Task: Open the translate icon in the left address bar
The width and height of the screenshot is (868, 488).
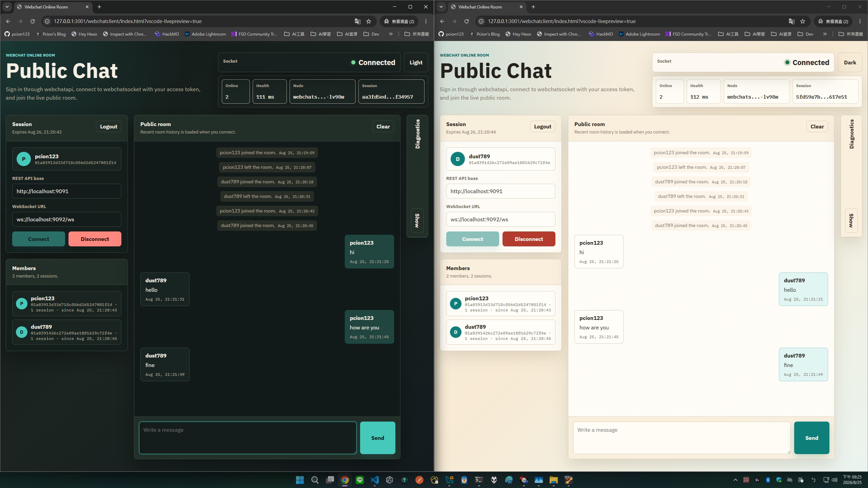Action: click(x=358, y=21)
